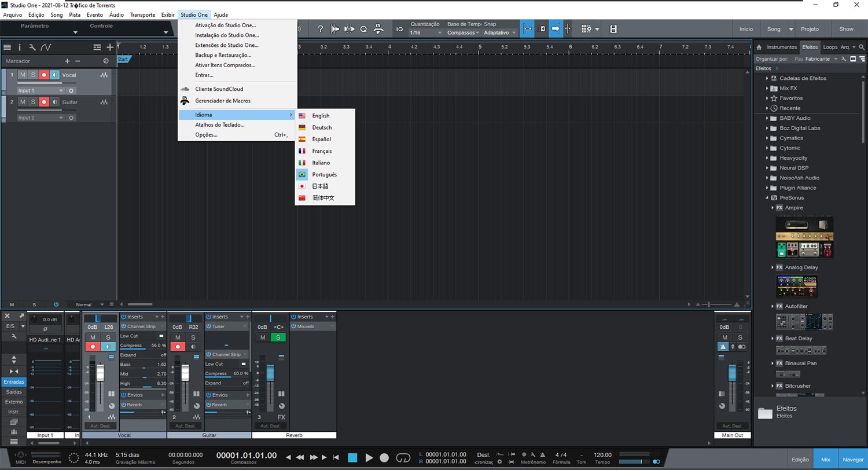
Task: Add a marker with the plus icon
Action: click(67, 61)
